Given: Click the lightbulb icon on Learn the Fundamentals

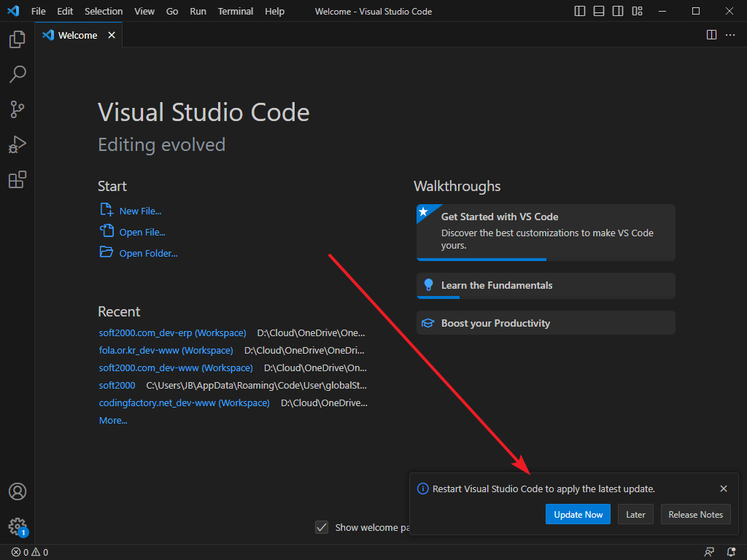Looking at the screenshot, I should coord(428,285).
